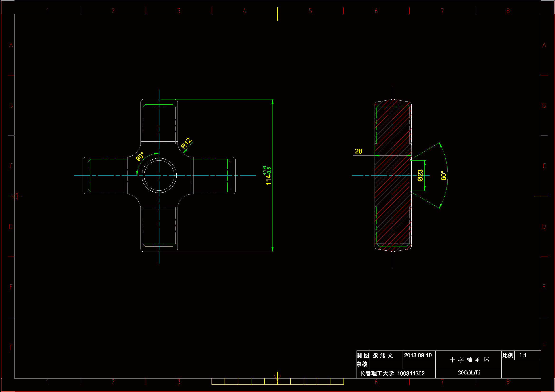Click the R12 radius dimension label
This screenshot has height=392, width=555.
coord(186,143)
